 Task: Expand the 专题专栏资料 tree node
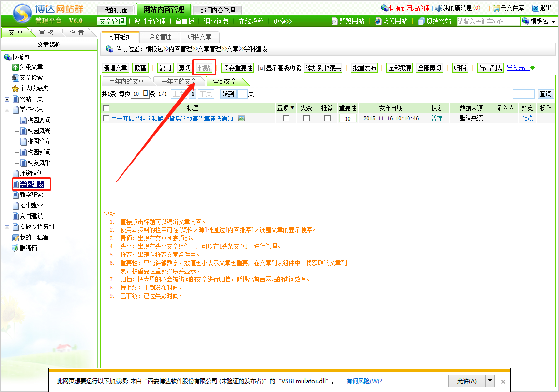[7, 227]
